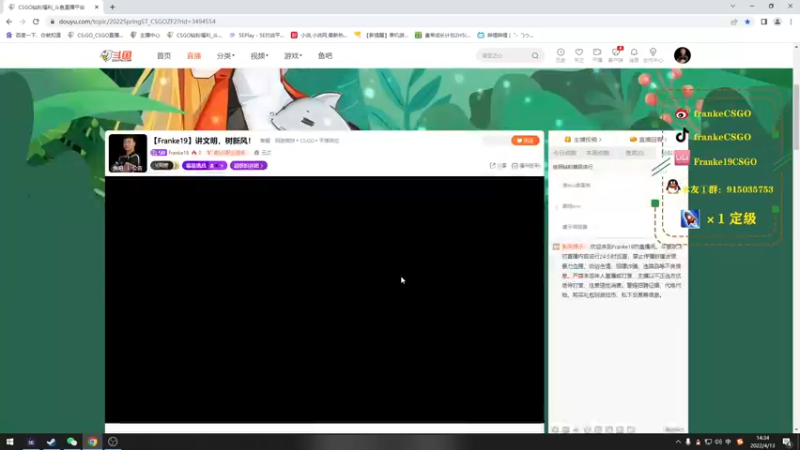Open the 百度一下 bookmark

coord(34,35)
